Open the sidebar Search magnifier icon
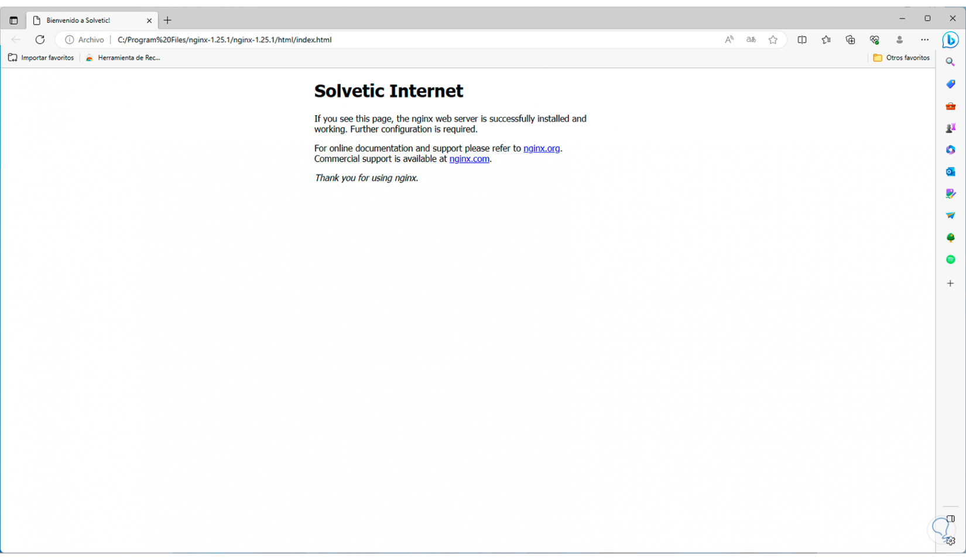This screenshot has width=966, height=560. click(x=950, y=62)
